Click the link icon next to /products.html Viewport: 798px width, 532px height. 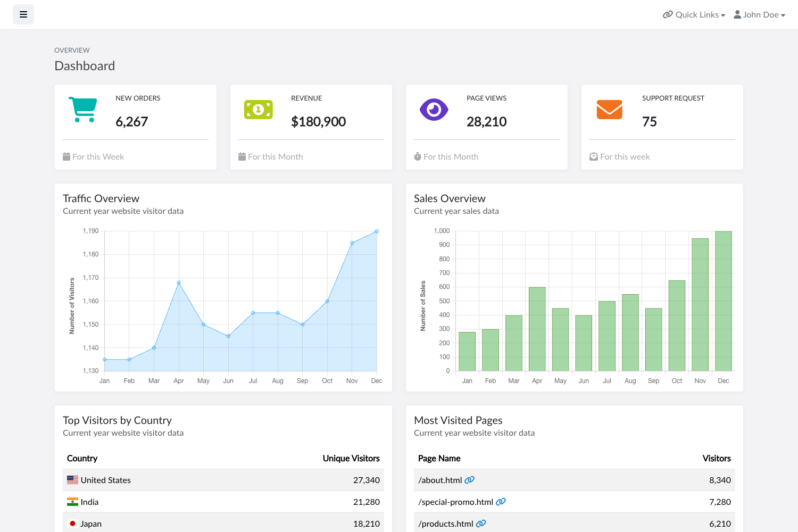[481, 523]
